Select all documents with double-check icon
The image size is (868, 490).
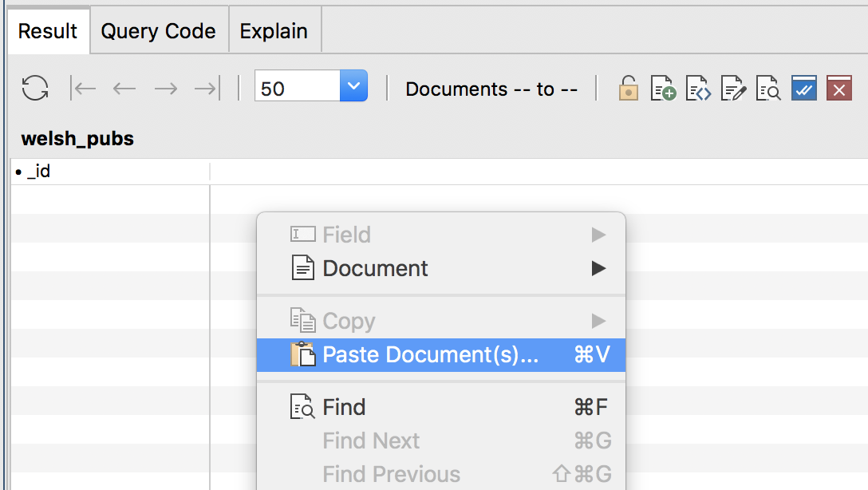click(x=803, y=88)
